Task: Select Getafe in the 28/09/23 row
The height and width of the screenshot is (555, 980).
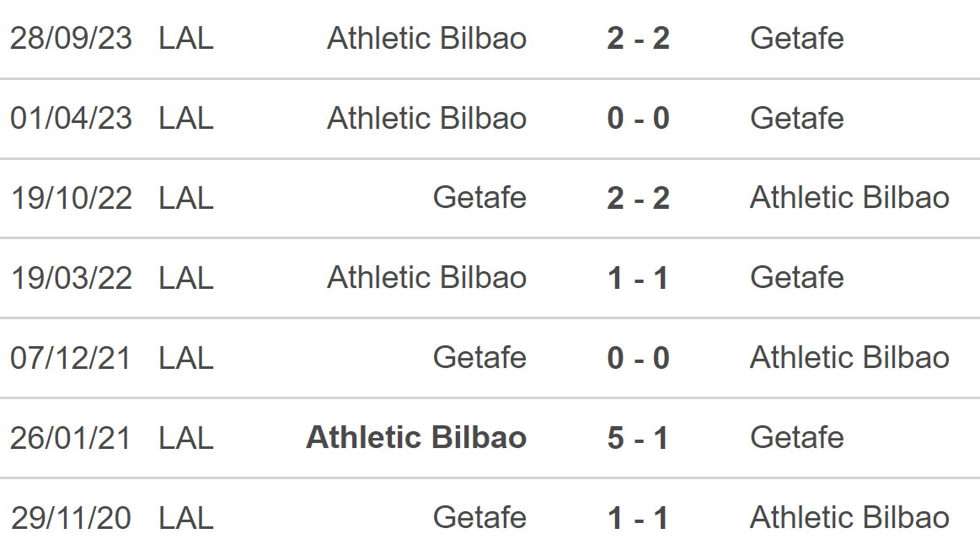Action: pos(797,38)
